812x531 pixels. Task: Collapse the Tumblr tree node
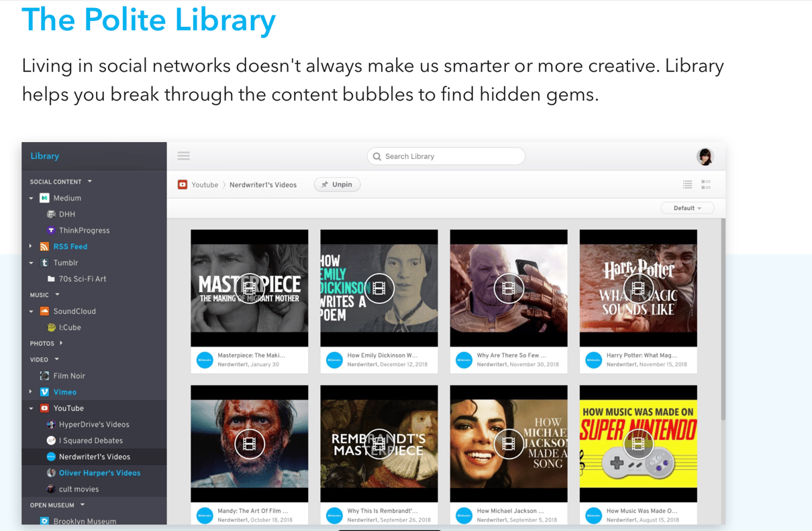point(31,263)
